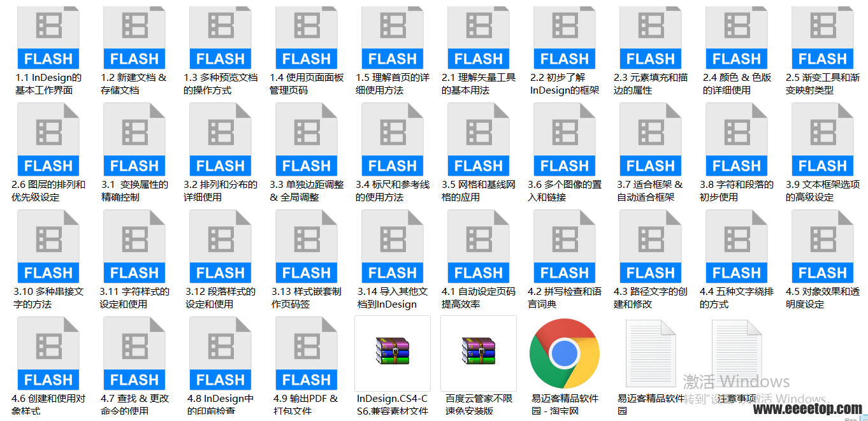This screenshot has height=421, width=868.
Task: Click the file name 3.14 导入其他文档到InDesign
Action: click(393, 297)
